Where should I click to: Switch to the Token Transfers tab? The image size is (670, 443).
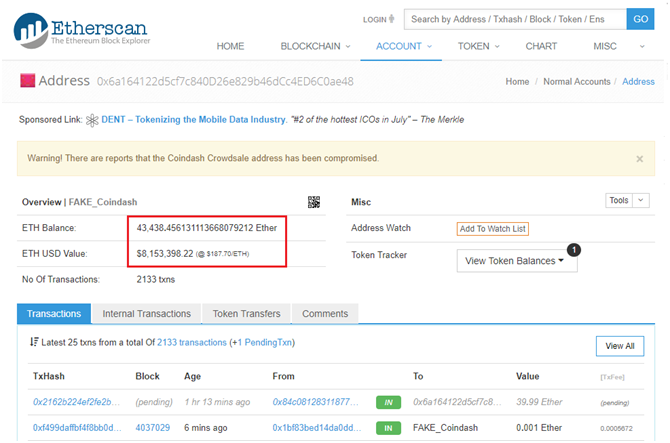tap(247, 314)
